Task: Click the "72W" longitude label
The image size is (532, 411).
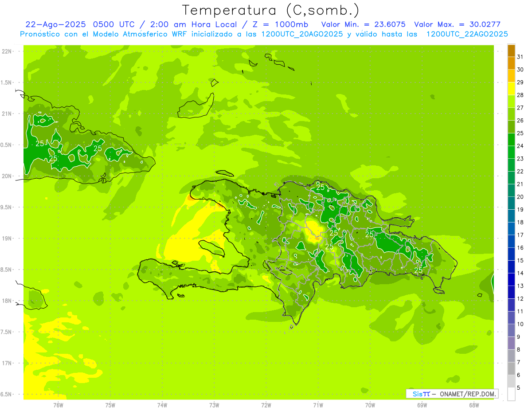Action: 266,405
